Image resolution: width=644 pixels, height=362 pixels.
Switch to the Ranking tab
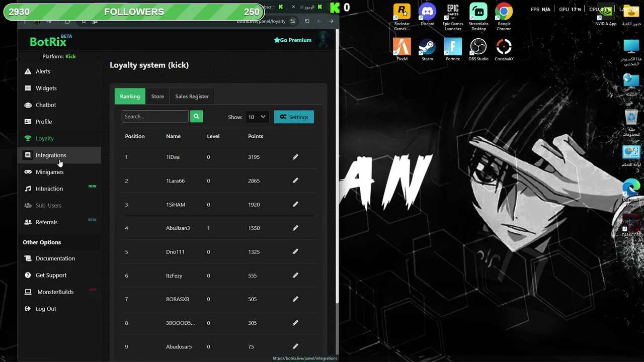[130, 96]
